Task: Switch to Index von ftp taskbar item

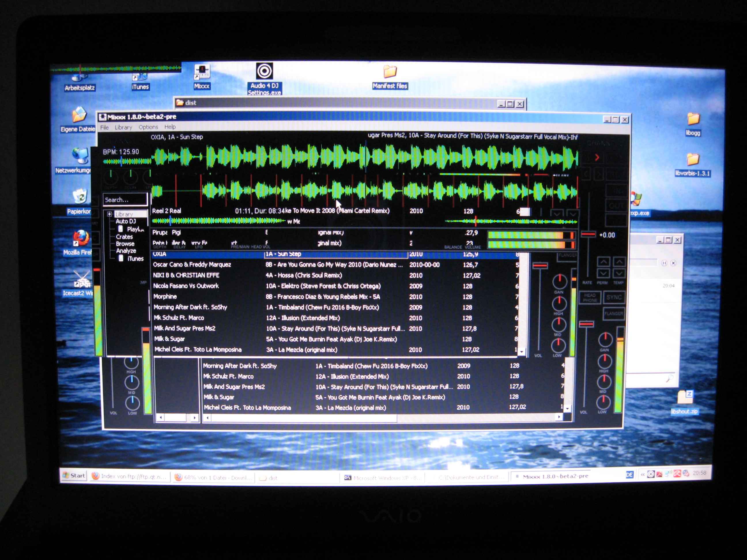Action: click(129, 476)
